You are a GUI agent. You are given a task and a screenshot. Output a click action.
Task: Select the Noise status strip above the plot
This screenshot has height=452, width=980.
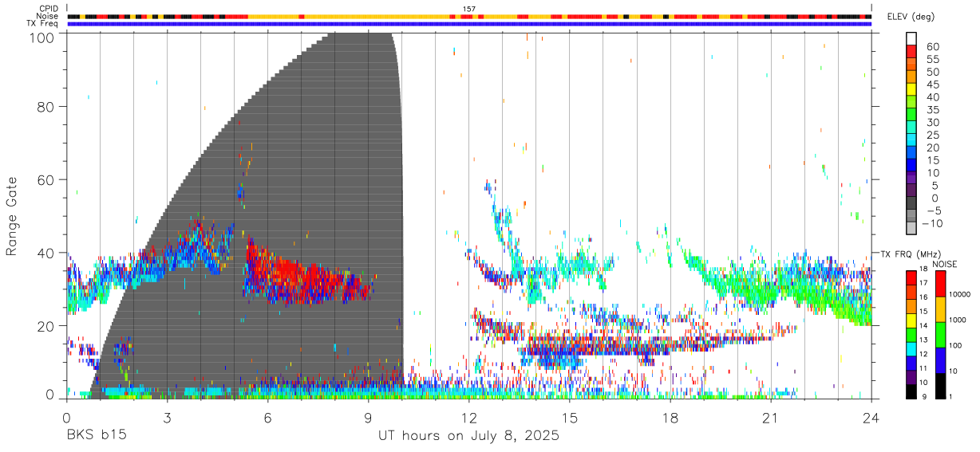tap(468, 16)
